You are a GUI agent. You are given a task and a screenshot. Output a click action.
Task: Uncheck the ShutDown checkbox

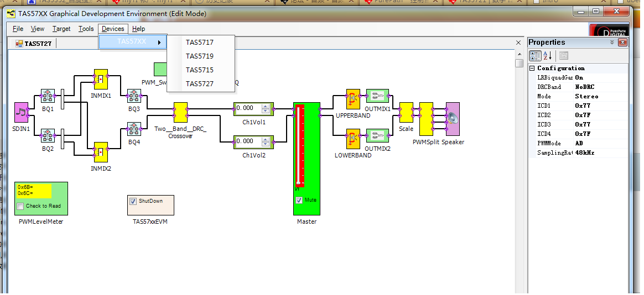coord(133,202)
